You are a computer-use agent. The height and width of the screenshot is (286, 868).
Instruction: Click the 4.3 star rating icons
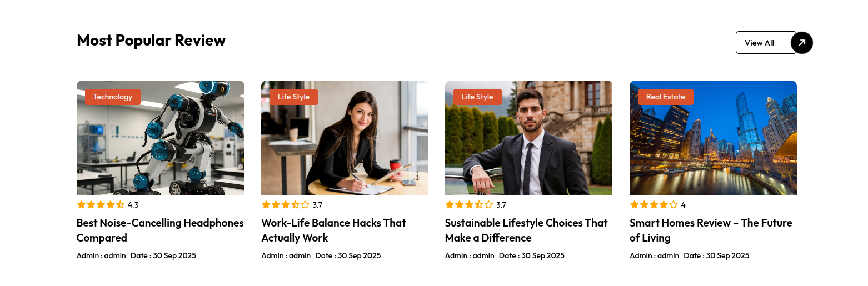pyautogui.click(x=101, y=204)
